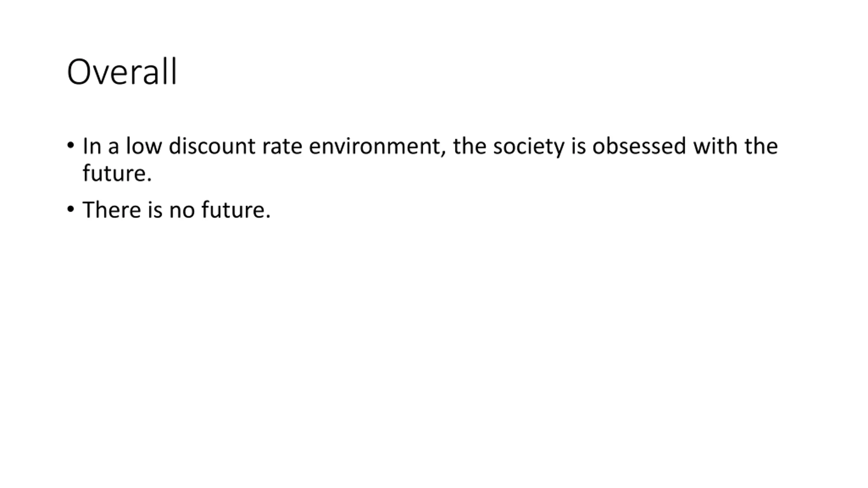Click the word "obsessed" in first bullet

coord(639,146)
